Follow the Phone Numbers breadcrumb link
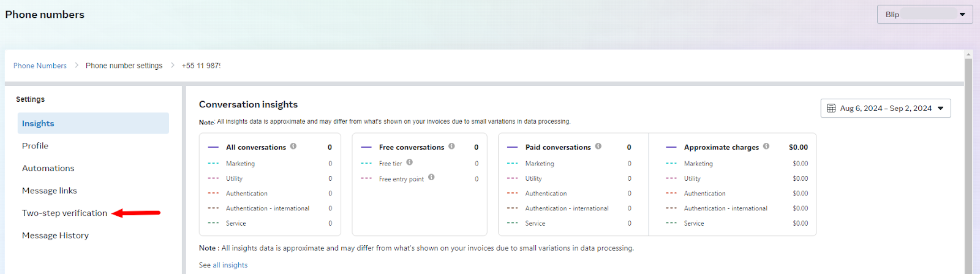Screen dimensions: 980x274 (x=40, y=66)
